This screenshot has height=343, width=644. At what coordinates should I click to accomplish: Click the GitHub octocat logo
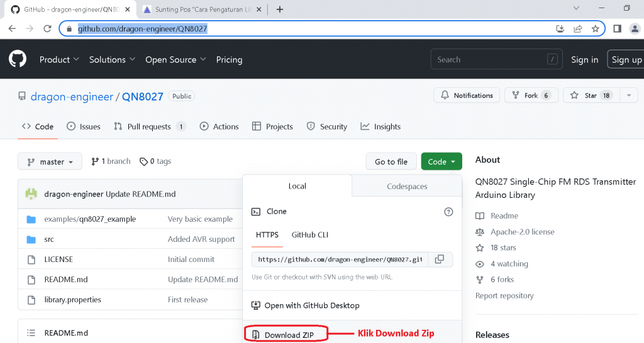click(x=18, y=59)
